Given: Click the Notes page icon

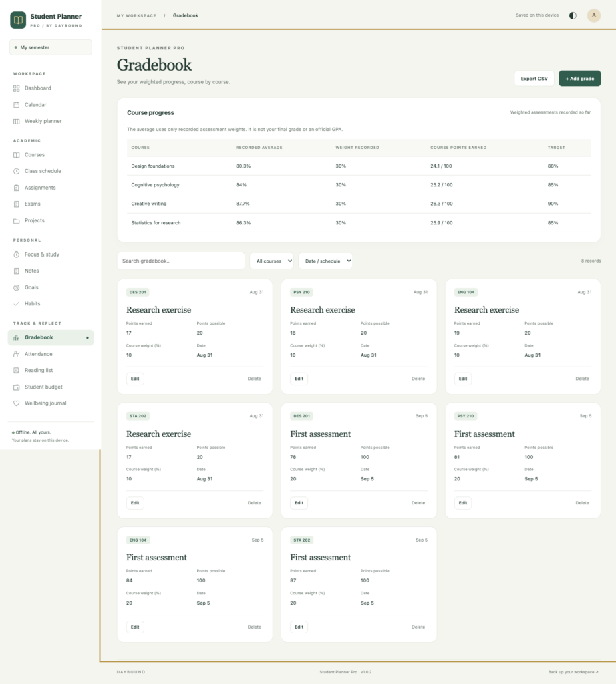Looking at the screenshot, I should point(17,271).
